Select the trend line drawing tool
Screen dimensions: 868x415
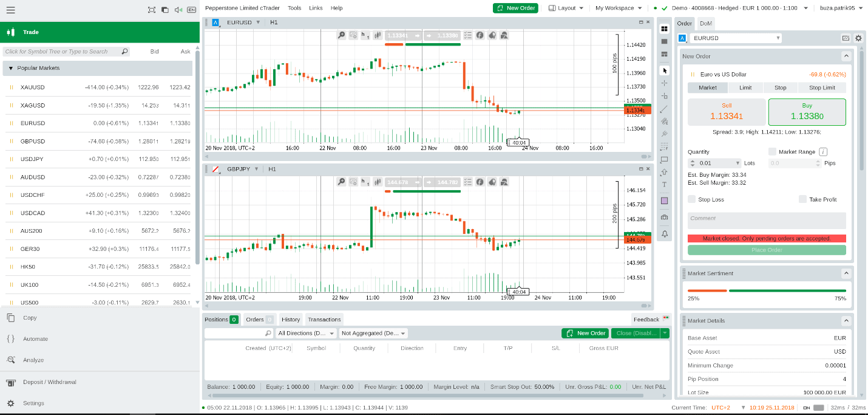pyautogui.click(x=665, y=109)
